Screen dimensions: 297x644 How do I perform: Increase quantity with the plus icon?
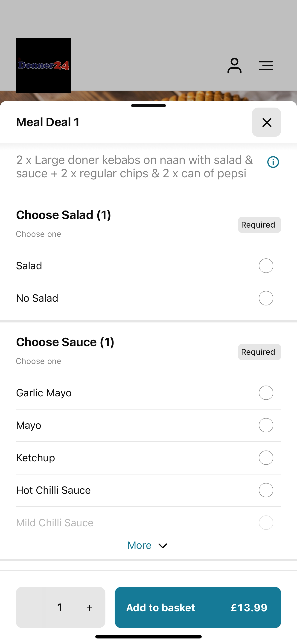[90, 608]
